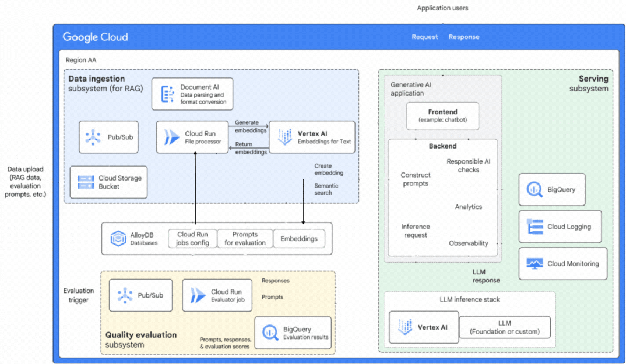This screenshot has width=626, height=364.
Task: Click the Responses label near Evaluator job
Action: click(276, 281)
